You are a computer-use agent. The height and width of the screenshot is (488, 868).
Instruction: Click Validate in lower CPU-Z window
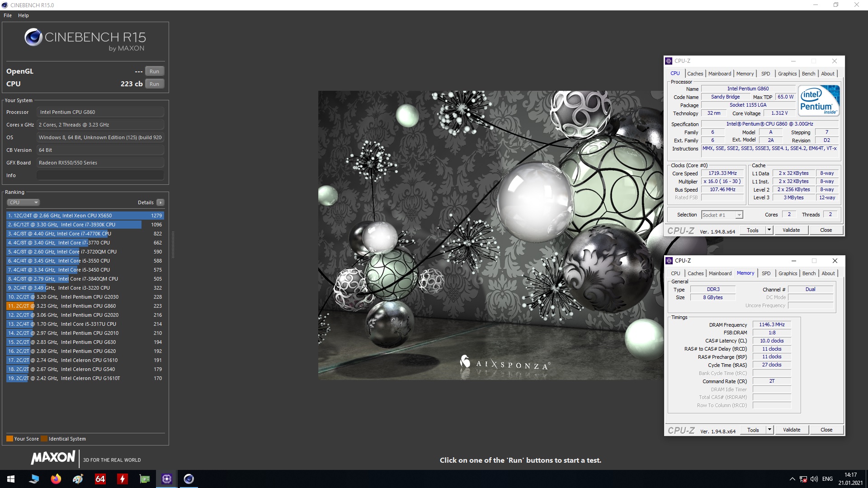click(x=792, y=430)
